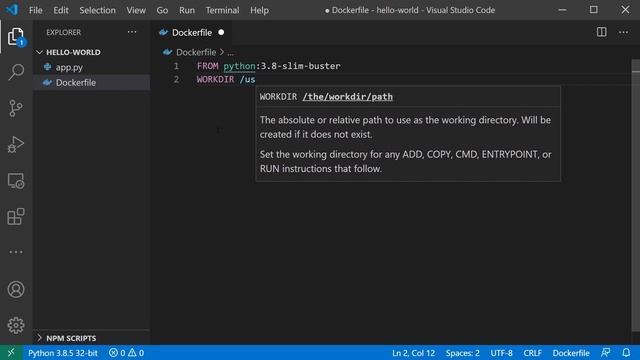
Task: Open the Go menu
Action: click(162, 10)
